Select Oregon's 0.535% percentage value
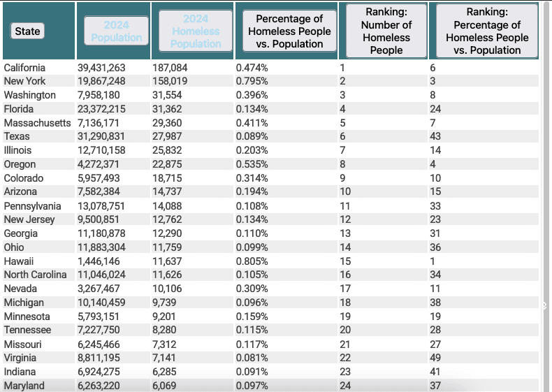Image resolution: width=552 pixels, height=392 pixels. tap(252, 164)
